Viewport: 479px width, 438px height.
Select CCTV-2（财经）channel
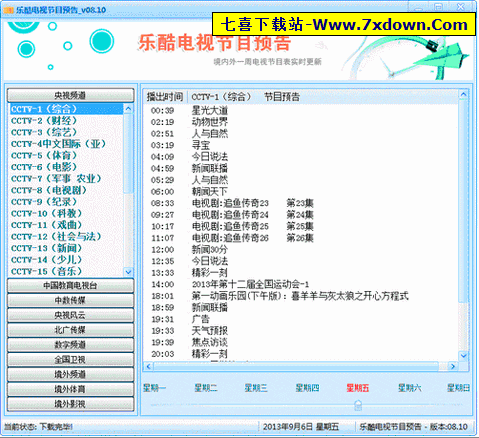click(x=66, y=121)
